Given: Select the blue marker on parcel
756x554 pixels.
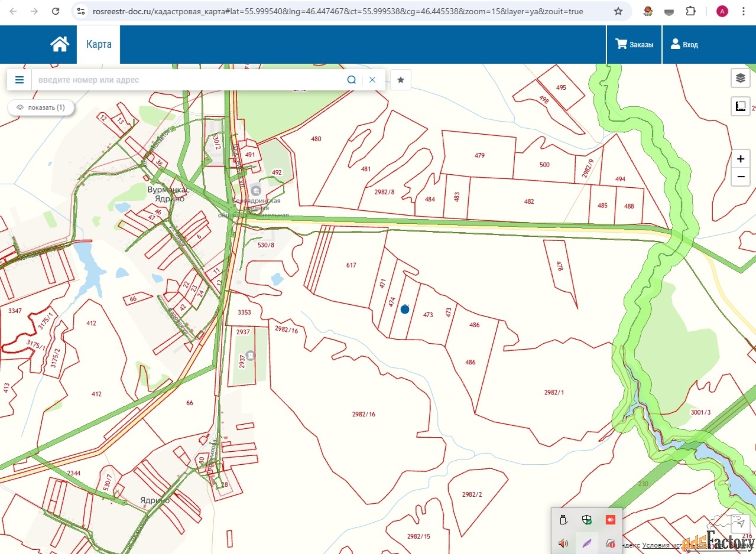Looking at the screenshot, I should coord(405,309).
